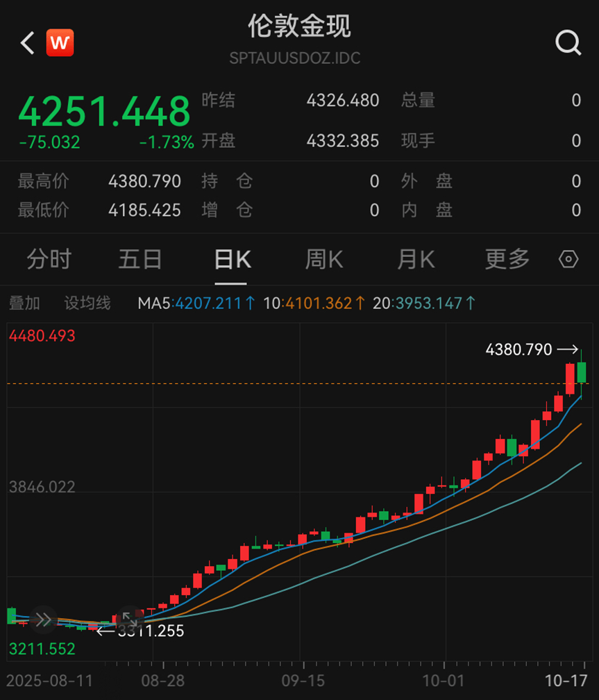The image size is (599, 700).
Task: Switch to the 五日 tab
Action: [140, 260]
